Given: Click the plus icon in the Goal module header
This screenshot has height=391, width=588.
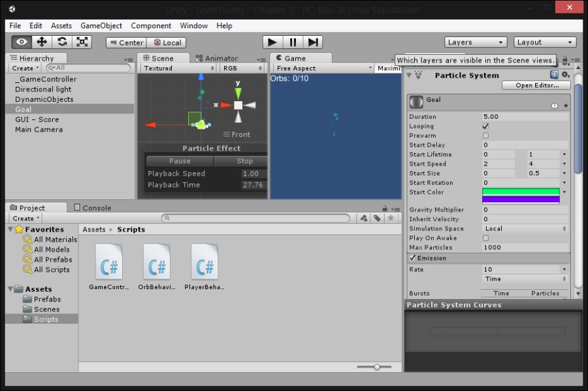Looking at the screenshot, I should click(566, 106).
